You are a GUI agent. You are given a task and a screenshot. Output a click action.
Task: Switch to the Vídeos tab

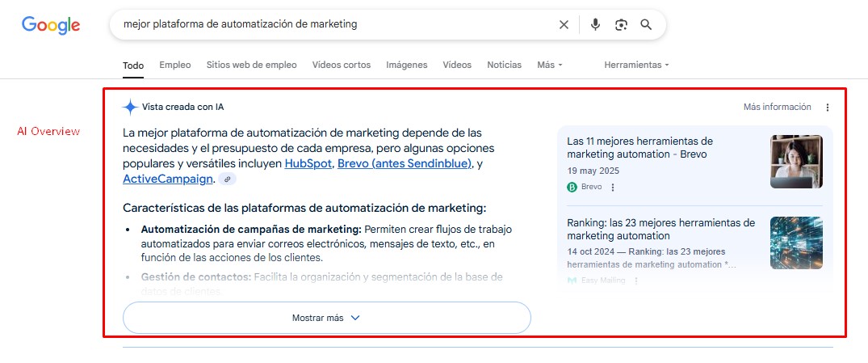tap(457, 65)
